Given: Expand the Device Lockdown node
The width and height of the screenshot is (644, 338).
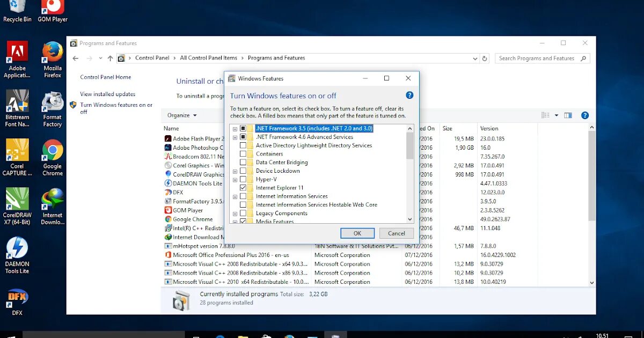Looking at the screenshot, I should (x=235, y=171).
